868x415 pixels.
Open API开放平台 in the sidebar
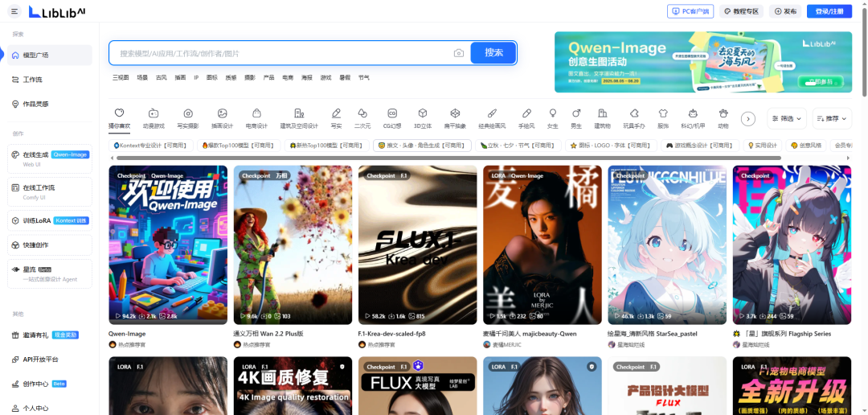[x=50, y=359]
